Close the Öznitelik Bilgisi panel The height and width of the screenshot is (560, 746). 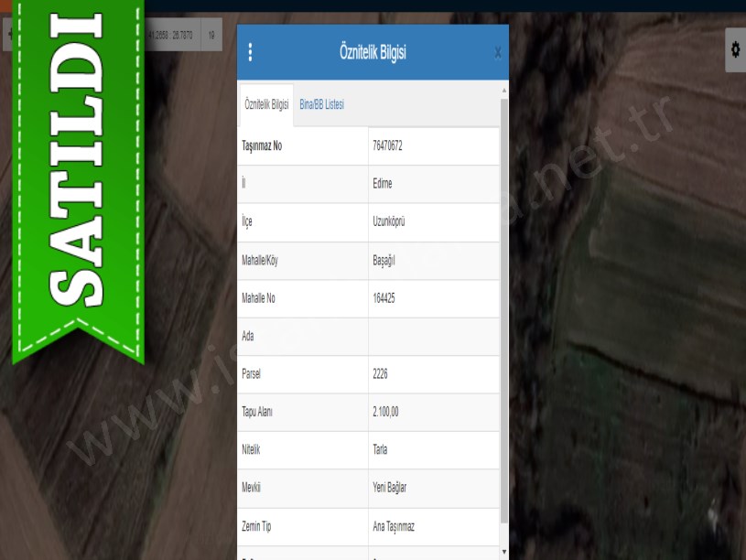[x=497, y=53]
